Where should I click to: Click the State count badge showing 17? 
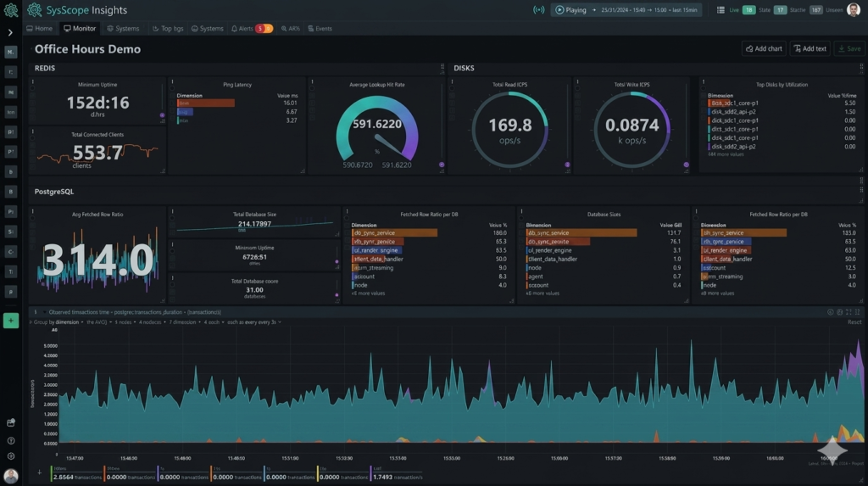pos(780,10)
